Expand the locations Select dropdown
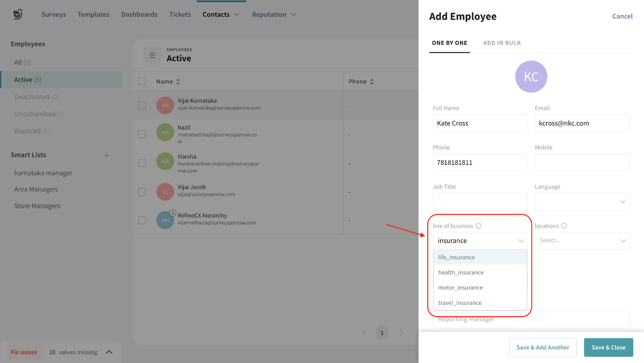 [582, 241]
